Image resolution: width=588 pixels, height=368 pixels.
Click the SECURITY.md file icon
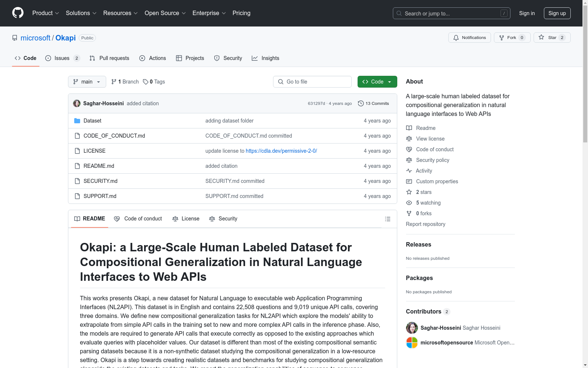[x=77, y=181]
